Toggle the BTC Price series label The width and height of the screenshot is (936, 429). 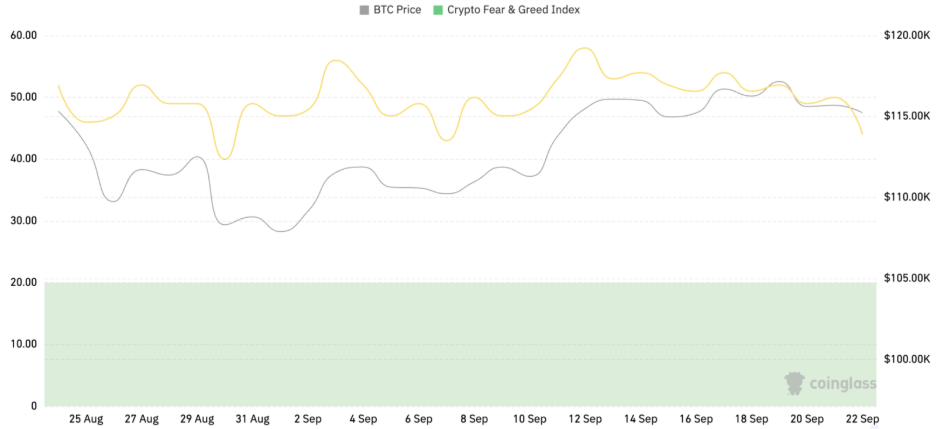tap(396, 10)
